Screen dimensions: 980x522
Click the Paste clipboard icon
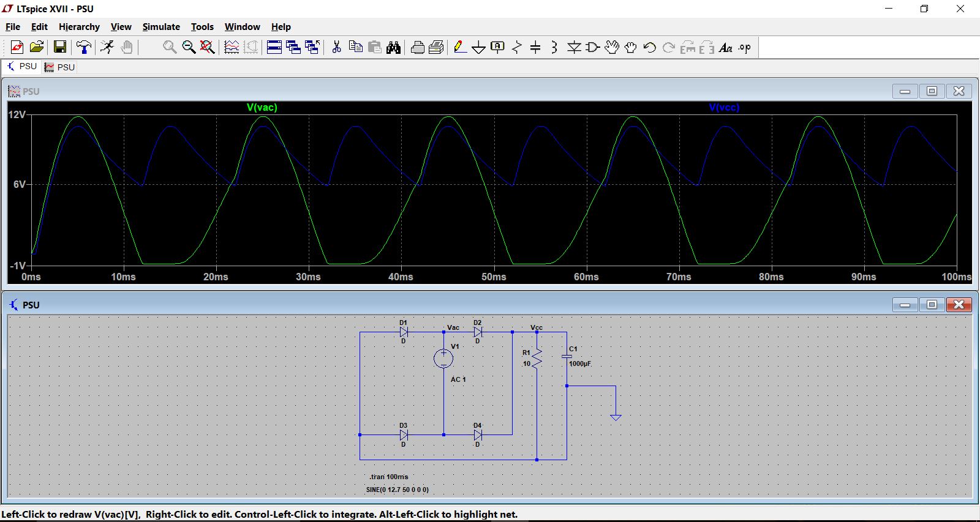(x=375, y=47)
